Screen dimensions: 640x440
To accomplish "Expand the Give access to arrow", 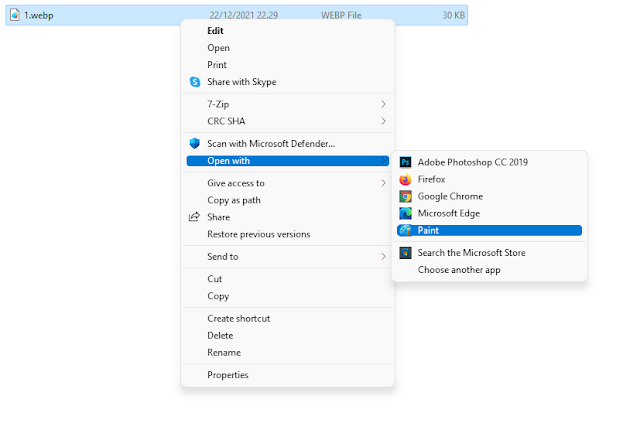I will pyautogui.click(x=383, y=183).
